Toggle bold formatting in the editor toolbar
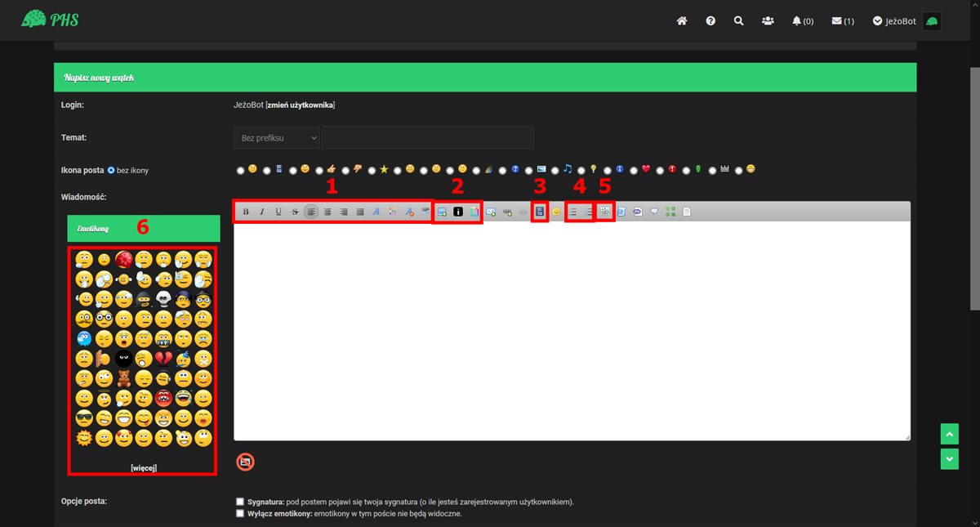The width and height of the screenshot is (980, 527). click(246, 212)
